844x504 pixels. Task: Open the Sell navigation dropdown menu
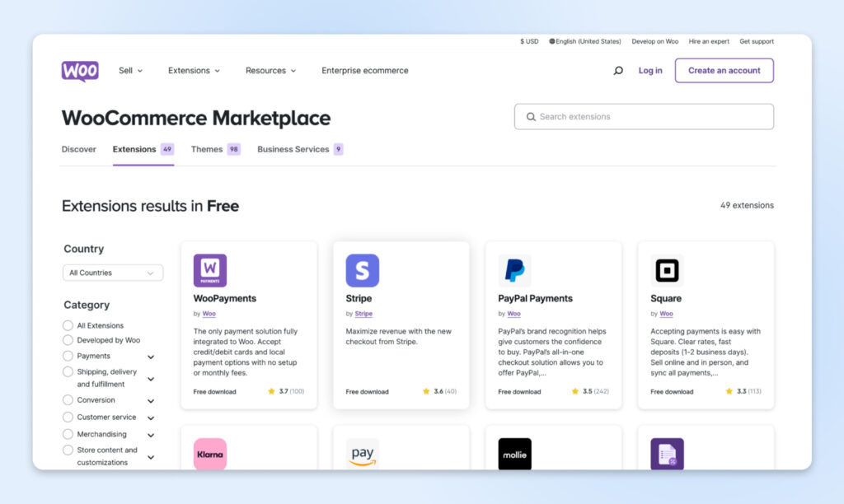click(130, 71)
